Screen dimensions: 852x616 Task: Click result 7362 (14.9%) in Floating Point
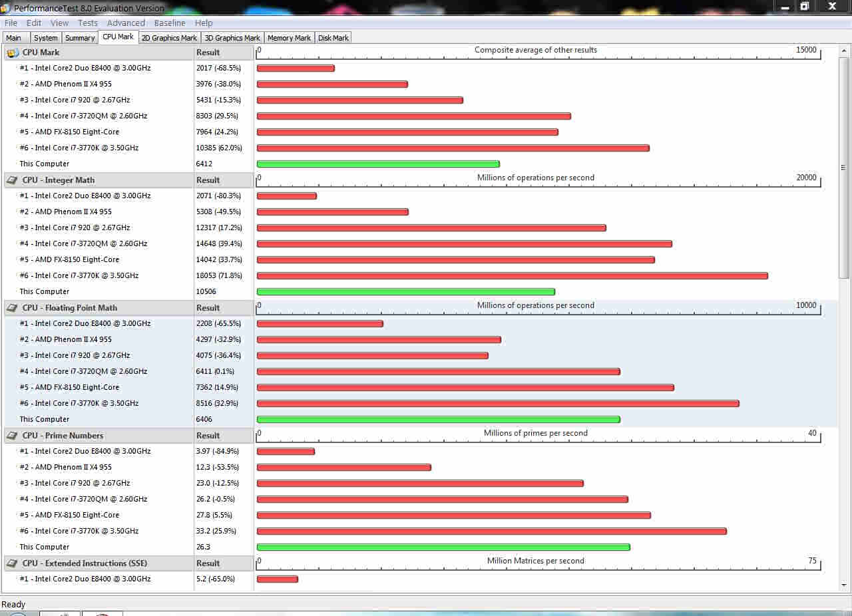[x=217, y=387]
